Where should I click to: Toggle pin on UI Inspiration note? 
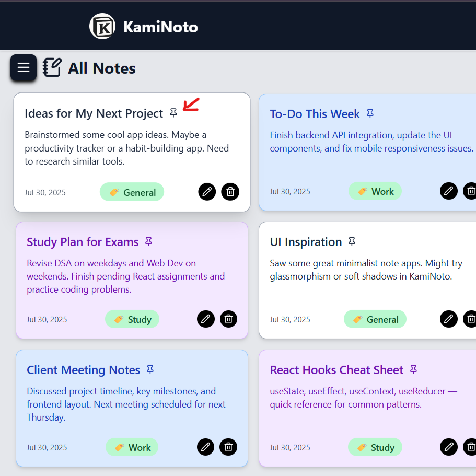coord(352,241)
